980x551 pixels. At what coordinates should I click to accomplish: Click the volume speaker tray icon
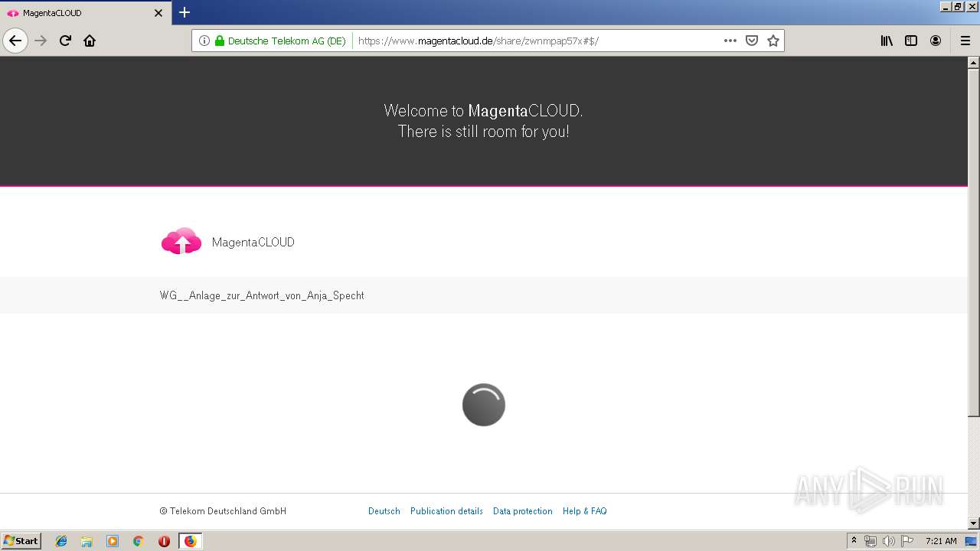(889, 541)
